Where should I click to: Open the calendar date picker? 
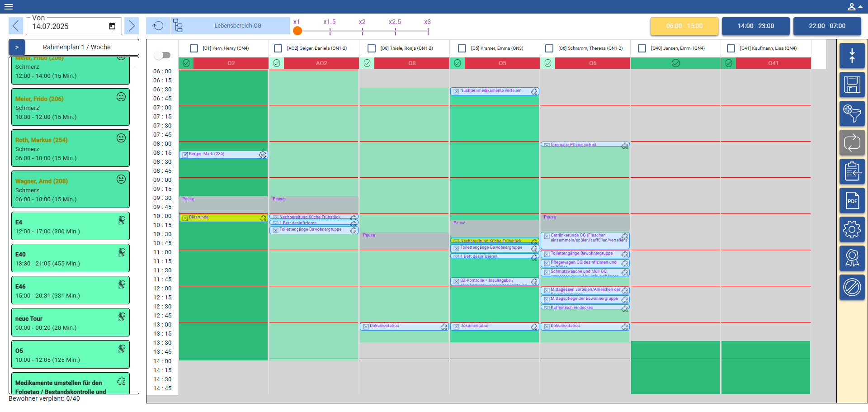click(x=112, y=26)
